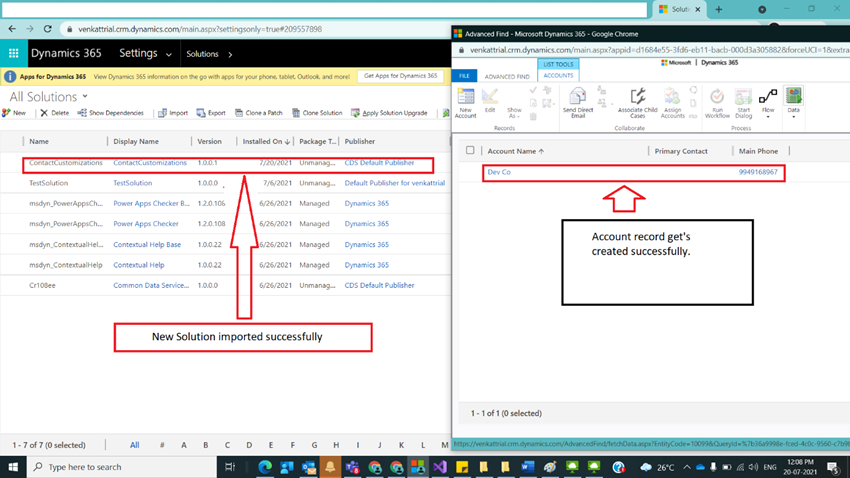This screenshot has width=850, height=478.
Task: Open Sticky Notes from the taskbar
Action: click(x=462, y=467)
